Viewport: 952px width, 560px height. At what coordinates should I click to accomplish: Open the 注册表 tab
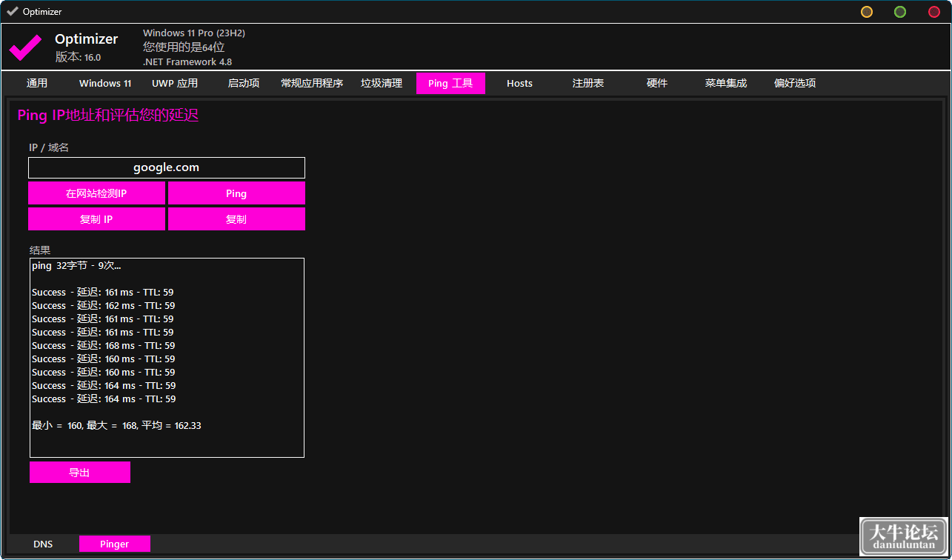point(588,83)
